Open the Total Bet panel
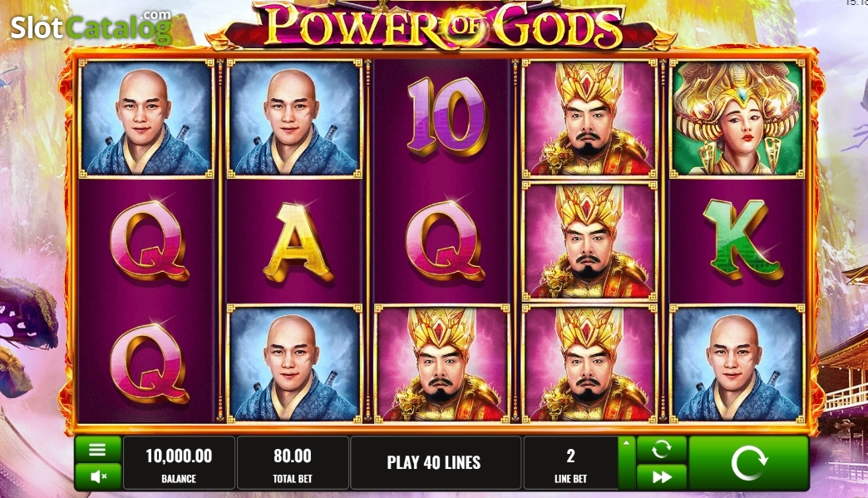The height and width of the screenshot is (498, 868). [293, 463]
